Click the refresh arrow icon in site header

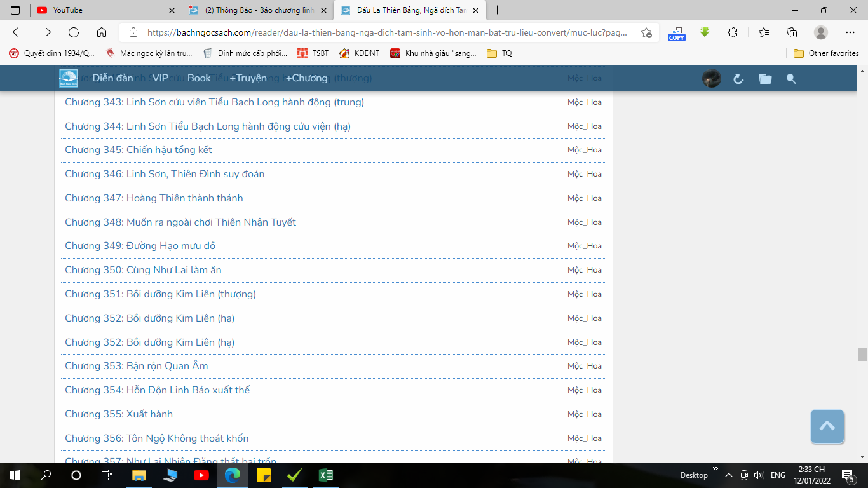[x=738, y=79]
